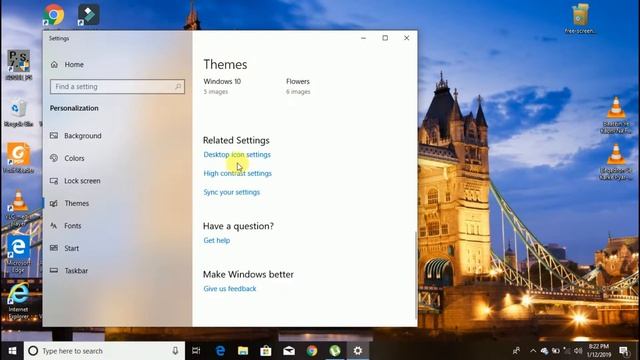Image resolution: width=640 pixels, height=360 pixels.
Task: Open Fonts settings page
Action: [x=66, y=225]
